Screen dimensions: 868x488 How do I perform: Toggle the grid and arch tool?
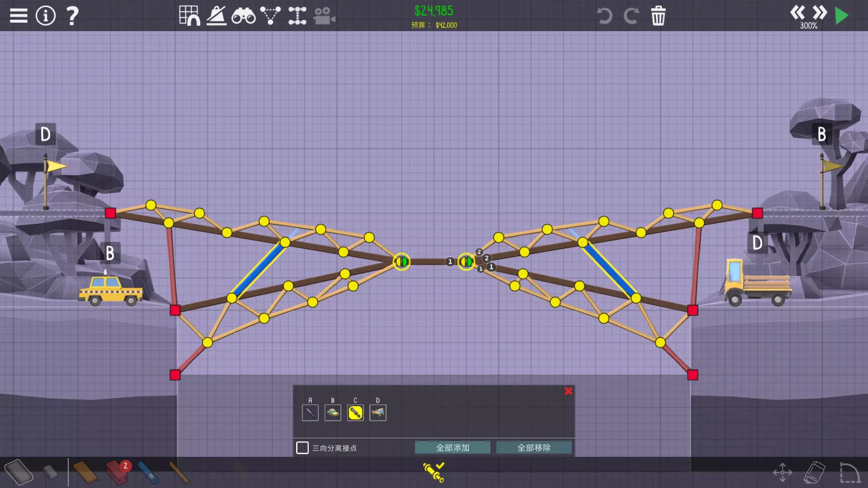point(189,16)
